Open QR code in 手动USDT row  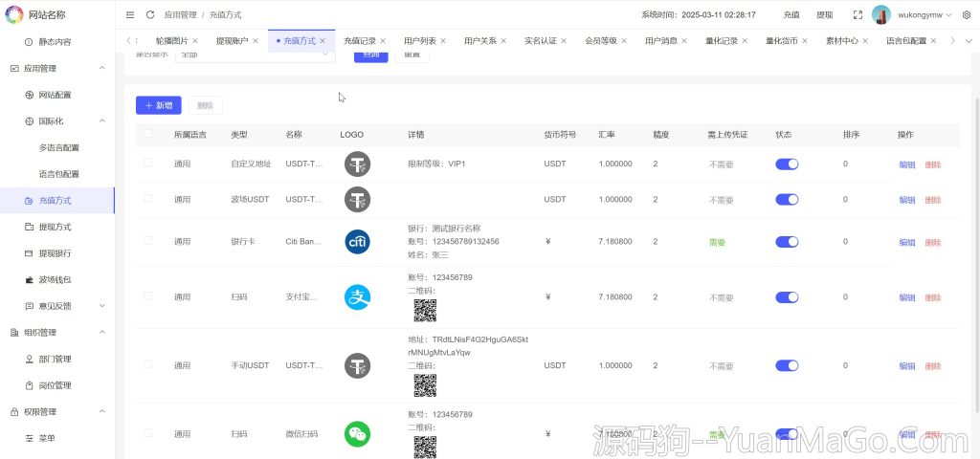coord(425,385)
